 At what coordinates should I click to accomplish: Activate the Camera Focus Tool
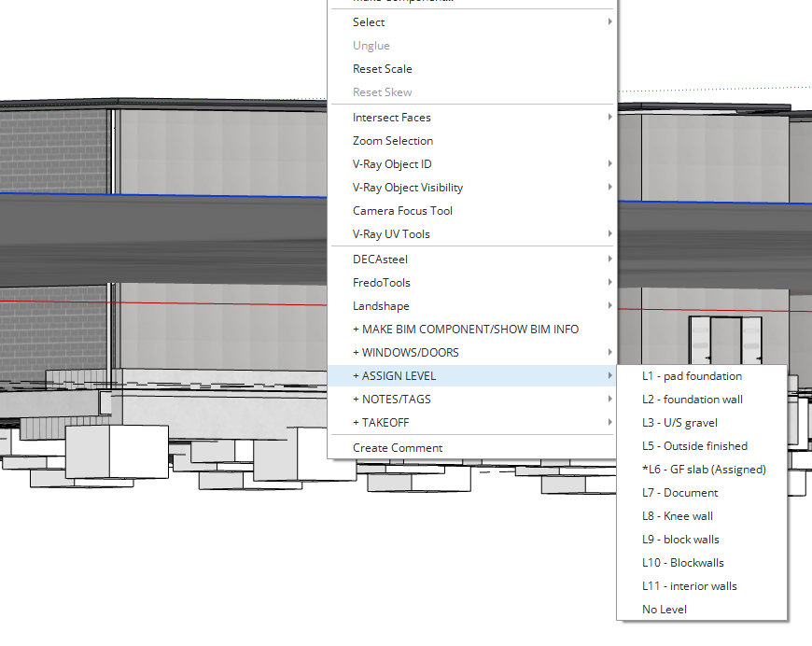[x=402, y=211]
